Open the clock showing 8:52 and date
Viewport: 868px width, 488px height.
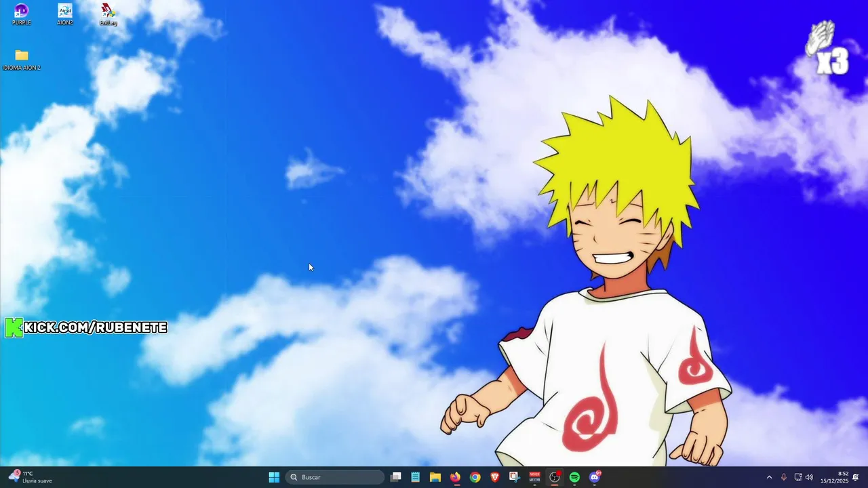click(x=834, y=477)
